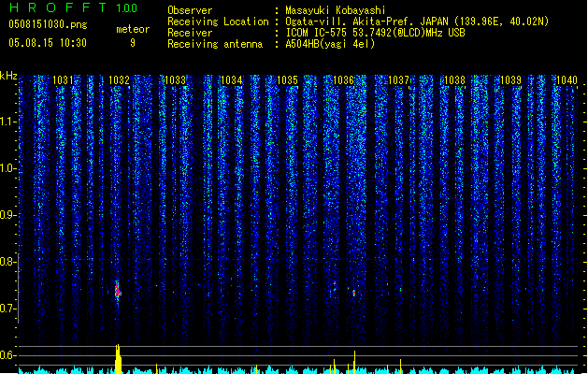
Task: Click the small red echo under 1036
Action: coord(353,293)
